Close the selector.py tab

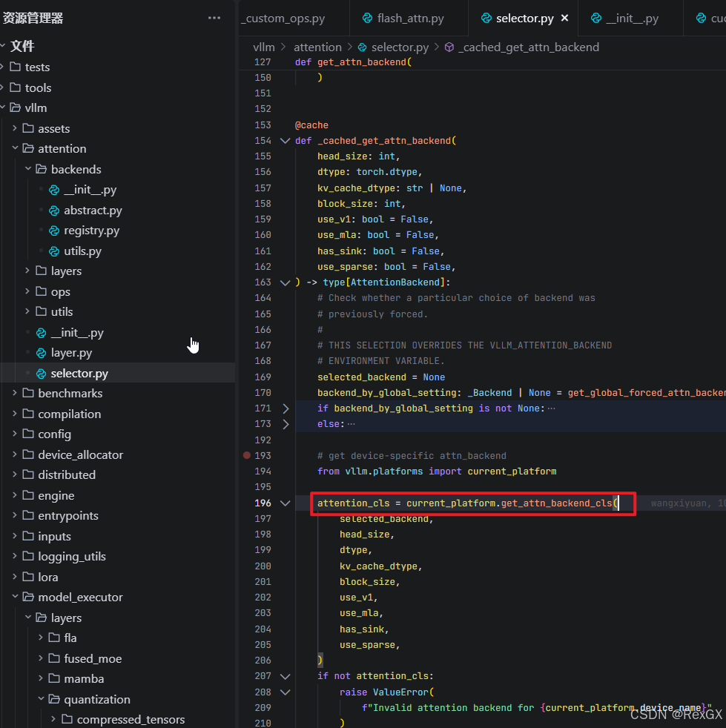(565, 18)
